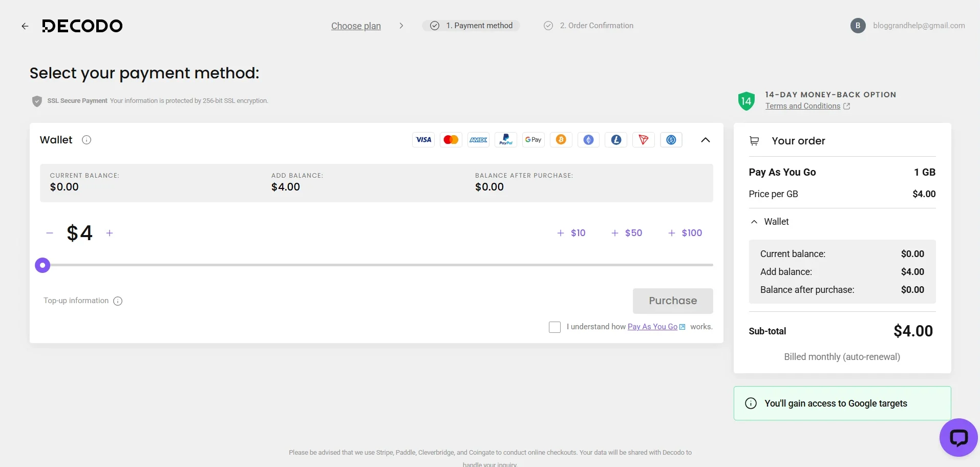Click the 'Billed monthly (auto-renewal)' text

pos(842,357)
